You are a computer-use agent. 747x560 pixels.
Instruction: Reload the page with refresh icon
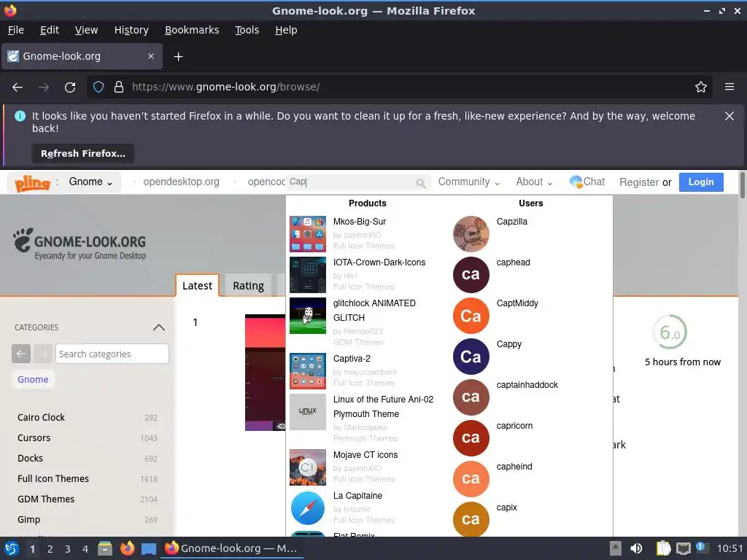coord(70,87)
